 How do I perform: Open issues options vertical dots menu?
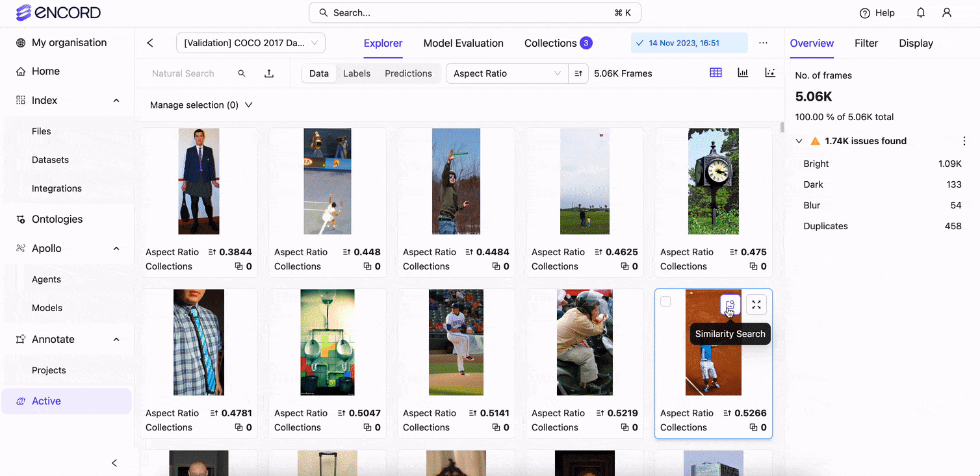(x=964, y=141)
